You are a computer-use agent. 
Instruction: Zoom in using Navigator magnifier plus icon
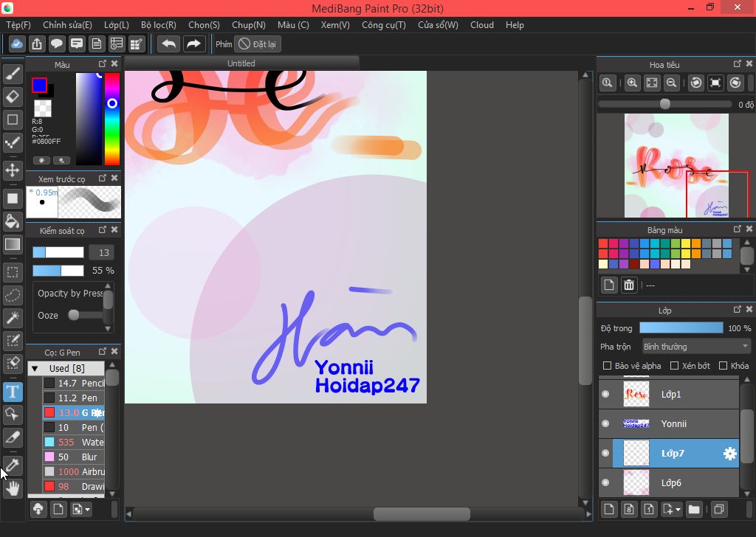(x=632, y=83)
